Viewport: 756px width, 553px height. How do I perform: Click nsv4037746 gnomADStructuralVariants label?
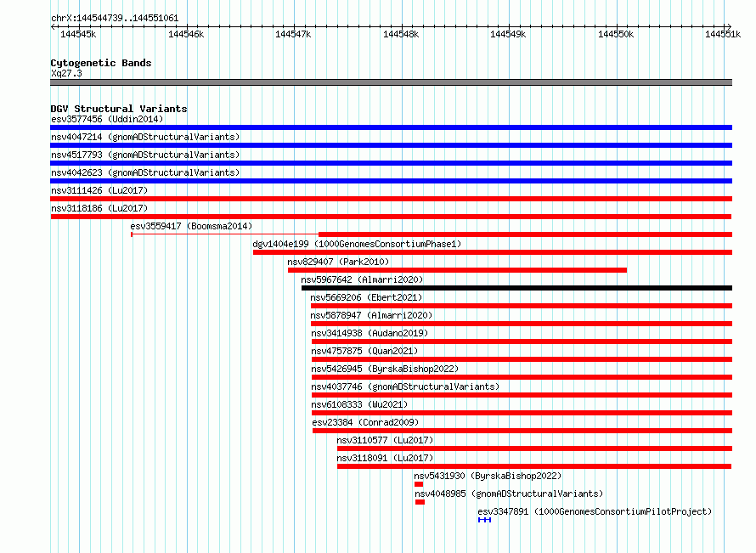pos(405,387)
